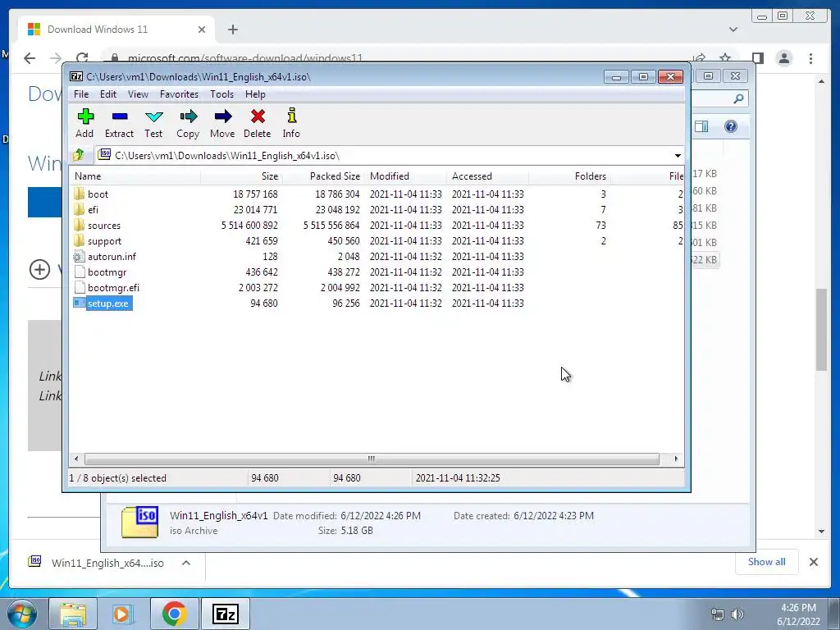The height and width of the screenshot is (630, 840).
Task: Click Chrome page vertical scrollbar thumb
Action: coord(821,330)
